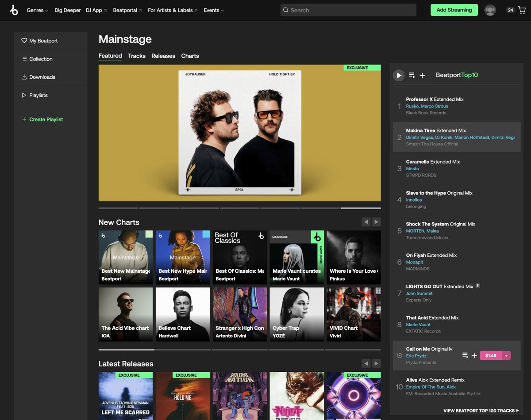Go to previous New Charts page
This screenshot has height=420, width=531.
(x=366, y=222)
